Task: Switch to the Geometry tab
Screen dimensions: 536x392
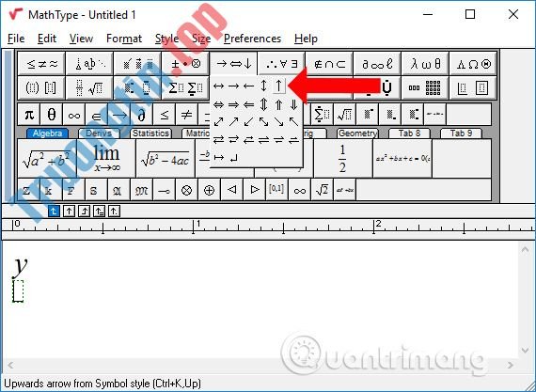Action: click(x=357, y=133)
